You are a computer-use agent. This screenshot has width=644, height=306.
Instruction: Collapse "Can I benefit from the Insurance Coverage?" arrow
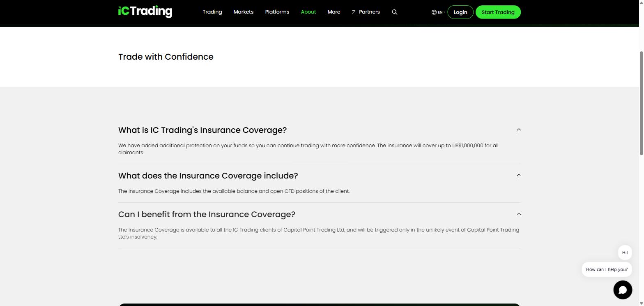click(519, 215)
